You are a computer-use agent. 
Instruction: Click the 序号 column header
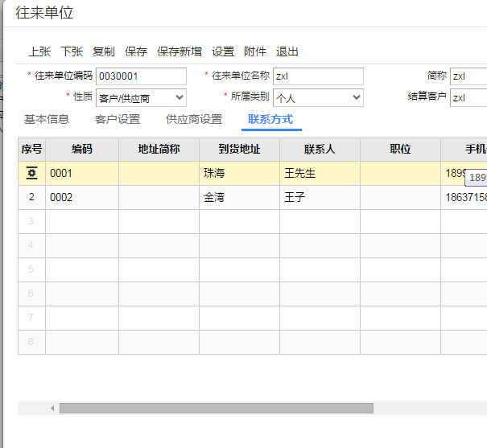pos(31,150)
